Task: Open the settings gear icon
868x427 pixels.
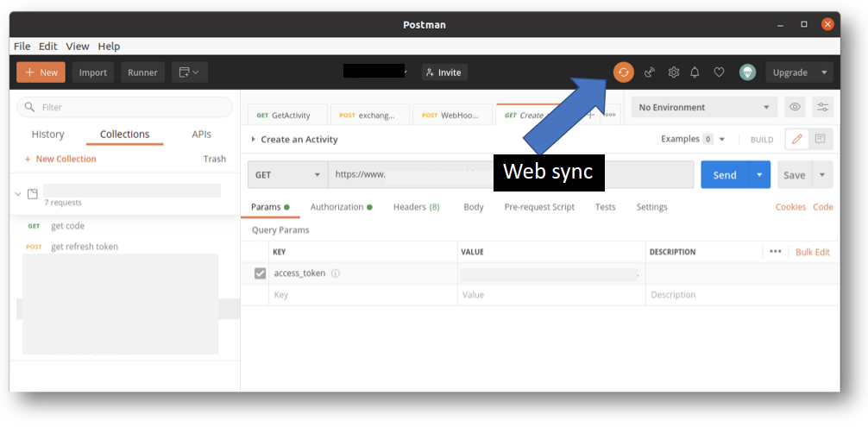Action: pyautogui.click(x=673, y=72)
